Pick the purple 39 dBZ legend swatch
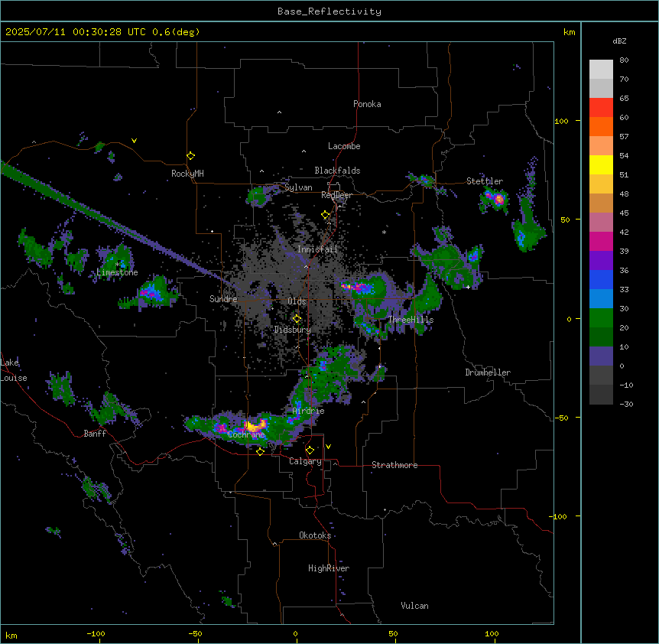Image resolution: width=659 pixels, height=644 pixels. 601,261
